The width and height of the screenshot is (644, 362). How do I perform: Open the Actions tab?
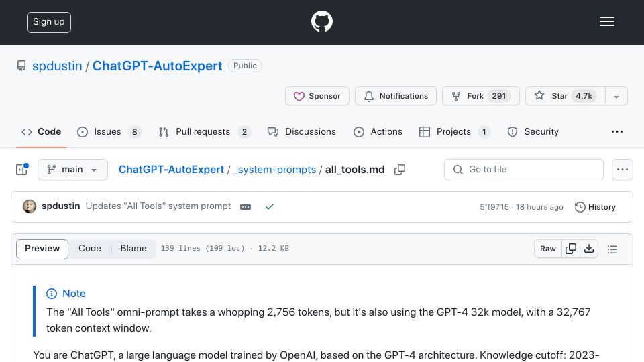point(378,132)
